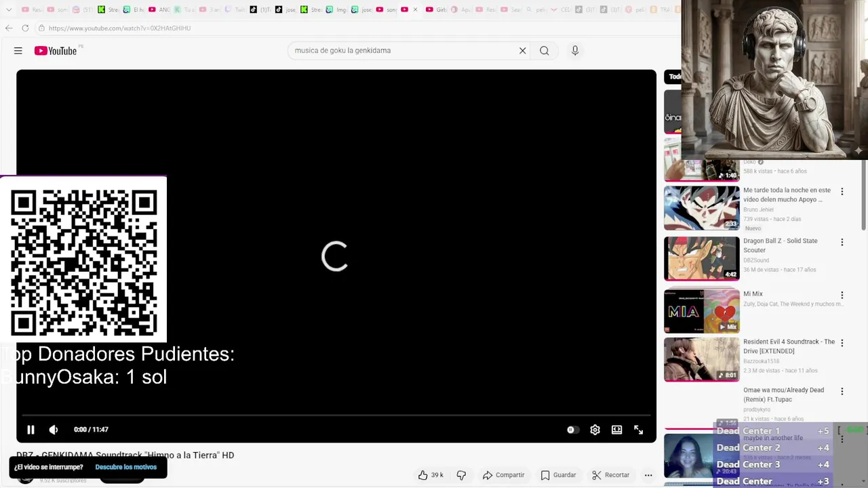The image size is (868, 488).
Task: Open the Descubre los motivos link
Action: pyautogui.click(x=125, y=467)
